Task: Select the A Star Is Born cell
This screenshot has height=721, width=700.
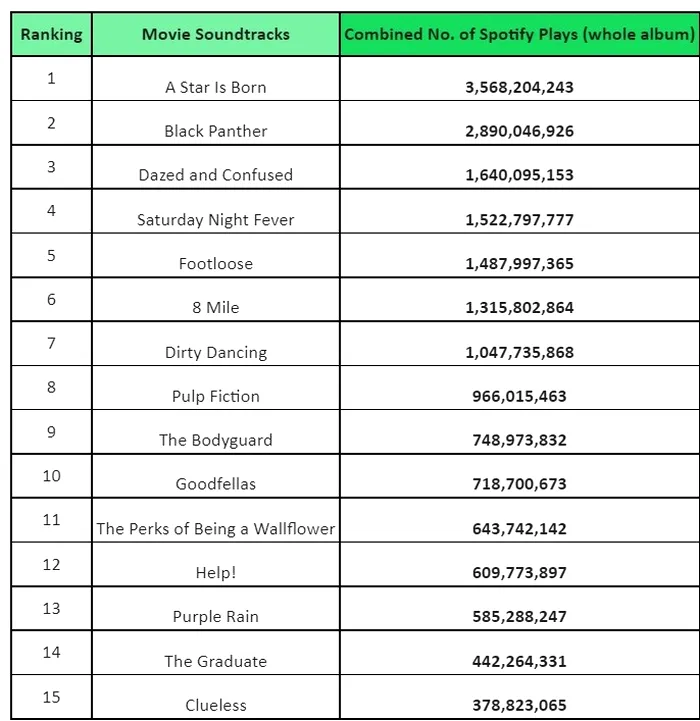Action: (x=215, y=87)
